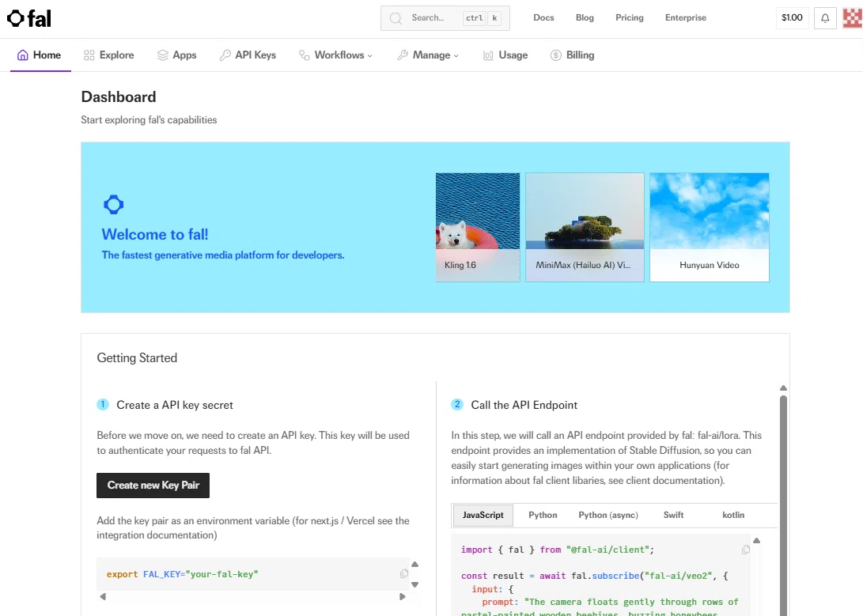The image size is (863, 616).
Task: Copy the JavaScript code sample
Action: (x=746, y=550)
